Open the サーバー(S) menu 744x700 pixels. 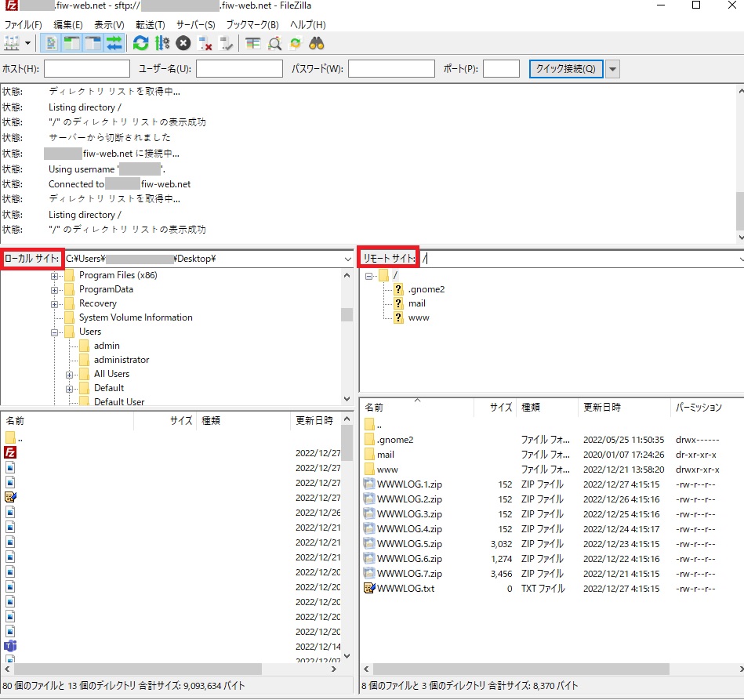point(195,24)
